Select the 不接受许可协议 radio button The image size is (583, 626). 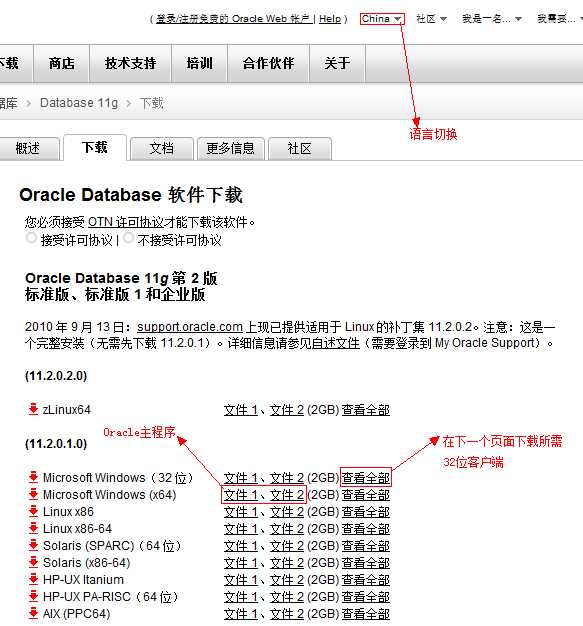128,238
